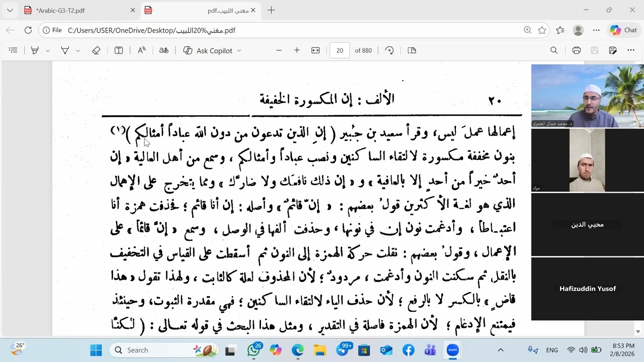Refresh the browser page

(x=28, y=30)
